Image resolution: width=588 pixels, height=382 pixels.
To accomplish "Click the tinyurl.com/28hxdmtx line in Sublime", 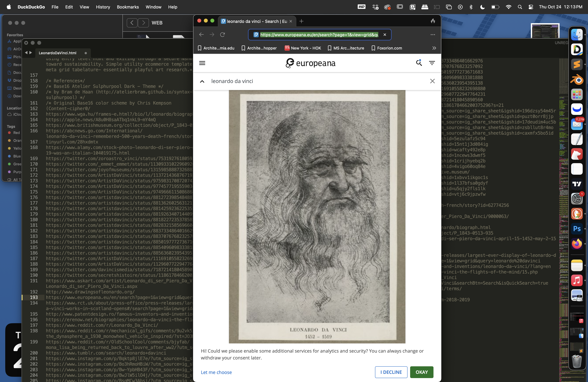I will click(x=72, y=142).
